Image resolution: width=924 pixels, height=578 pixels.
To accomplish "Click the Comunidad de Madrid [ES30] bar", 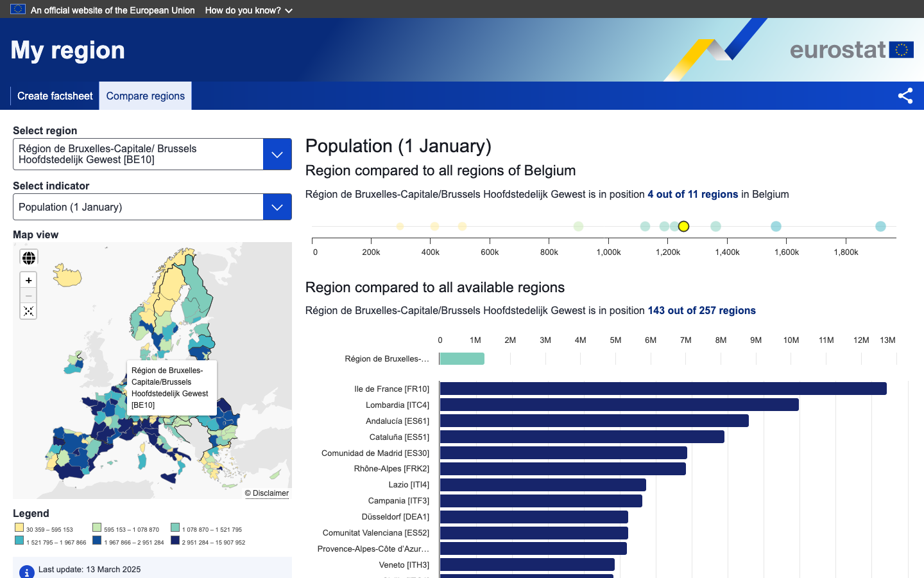I will (563, 453).
